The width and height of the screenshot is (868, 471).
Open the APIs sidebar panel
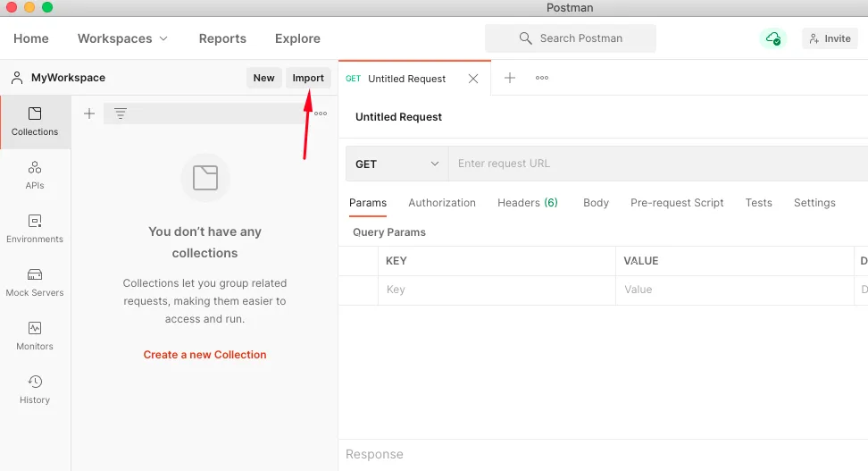tap(35, 175)
